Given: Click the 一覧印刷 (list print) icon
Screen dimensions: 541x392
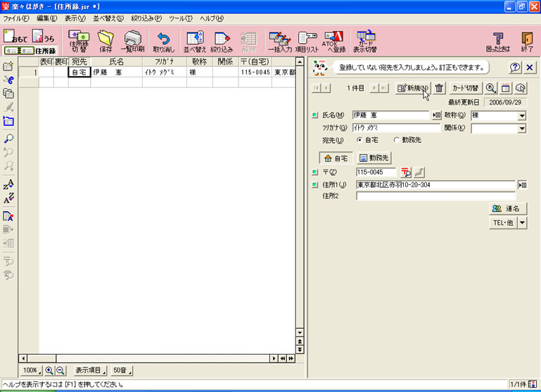Looking at the screenshot, I should (133, 42).
